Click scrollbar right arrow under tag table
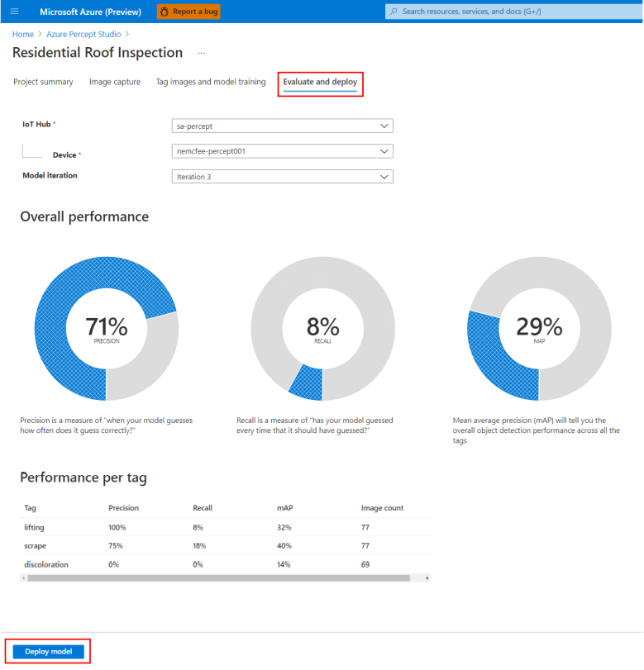Viewport: 644px width, 670px height. tap(427, 578)
